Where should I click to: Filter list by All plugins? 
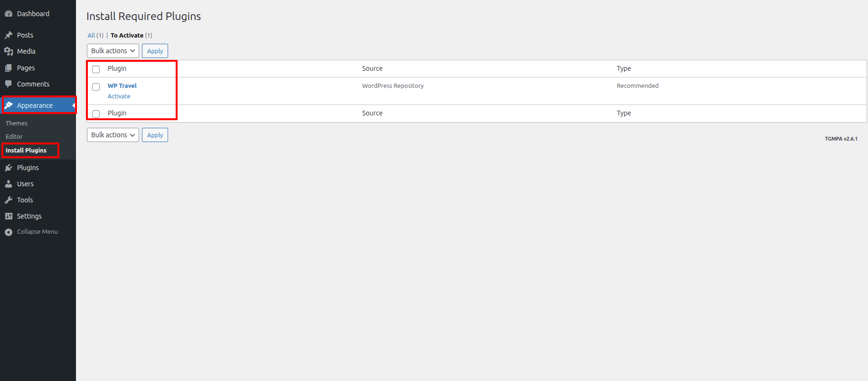click(91, 35)
